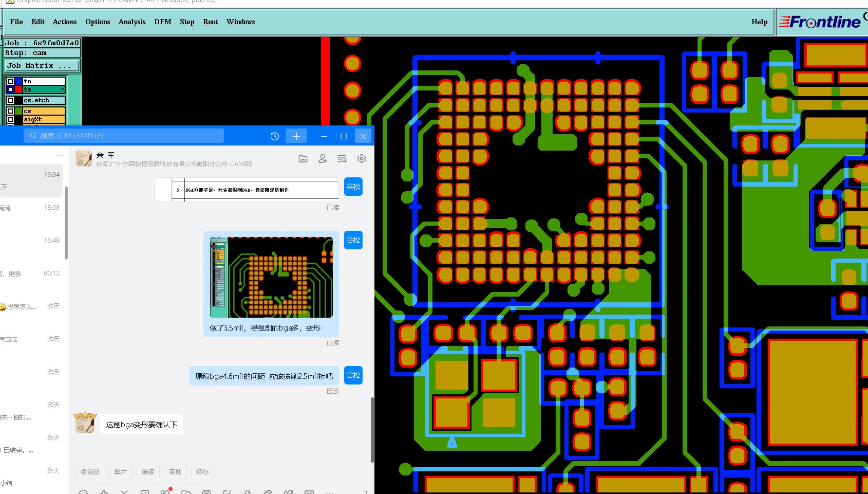Viewport: 868px width, 494px height.
Task: Click 谷松 avatar beside 原稿bga4.6mil message
Action: click(x=353, y=375)
